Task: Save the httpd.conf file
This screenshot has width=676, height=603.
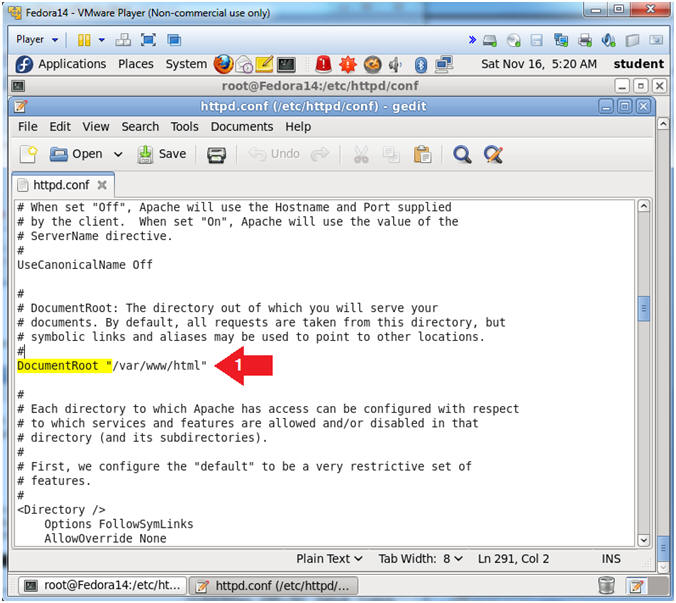Action: tap(162, 154)
